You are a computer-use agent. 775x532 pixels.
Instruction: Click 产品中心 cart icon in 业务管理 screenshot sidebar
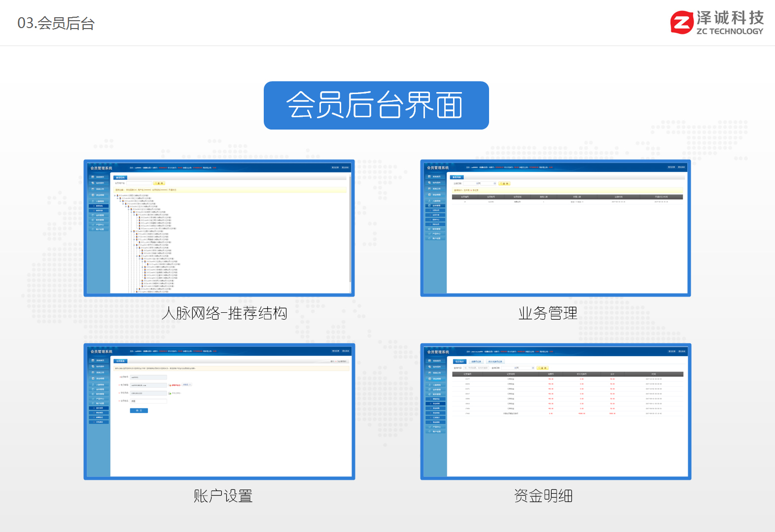(x=429, y=233)
